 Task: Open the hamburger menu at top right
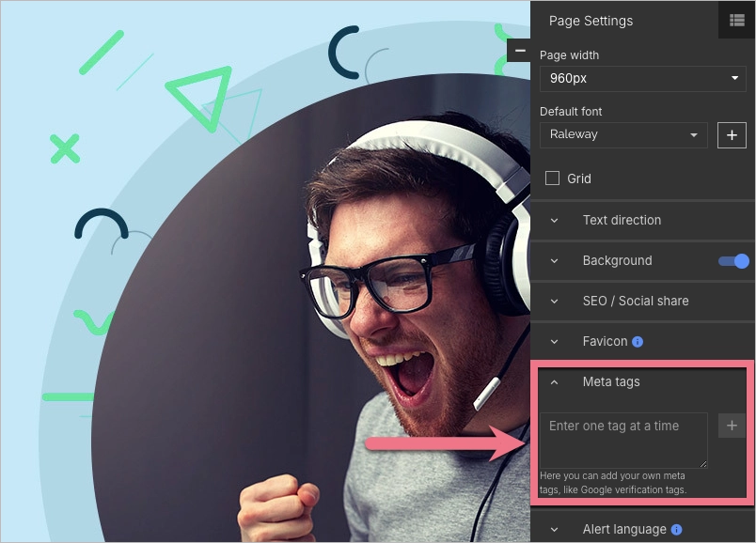pos(737,20)
